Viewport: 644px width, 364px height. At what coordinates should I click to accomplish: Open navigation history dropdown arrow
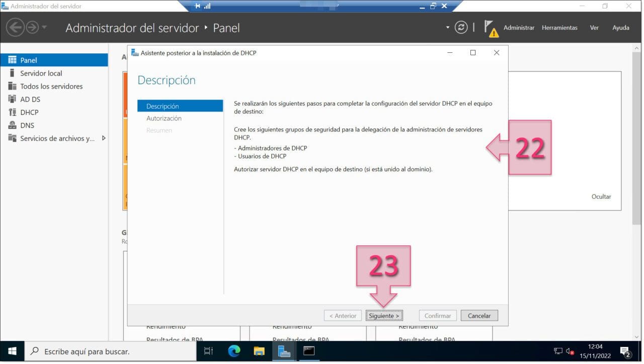44,27
